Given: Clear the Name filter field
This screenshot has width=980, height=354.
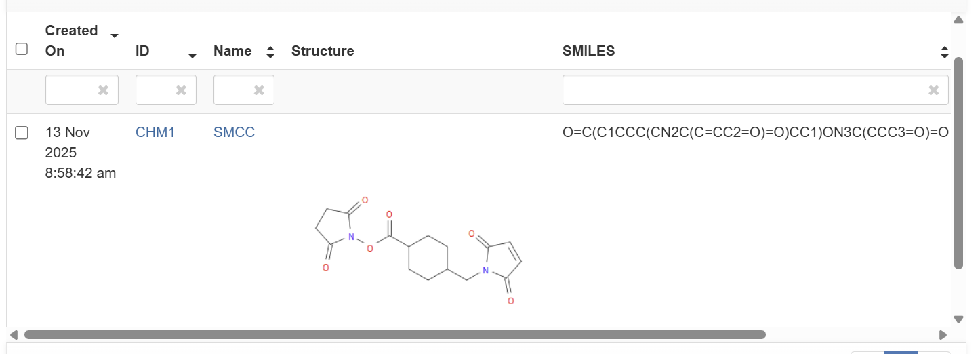Looking at the screenshot, I should point(259,90).
